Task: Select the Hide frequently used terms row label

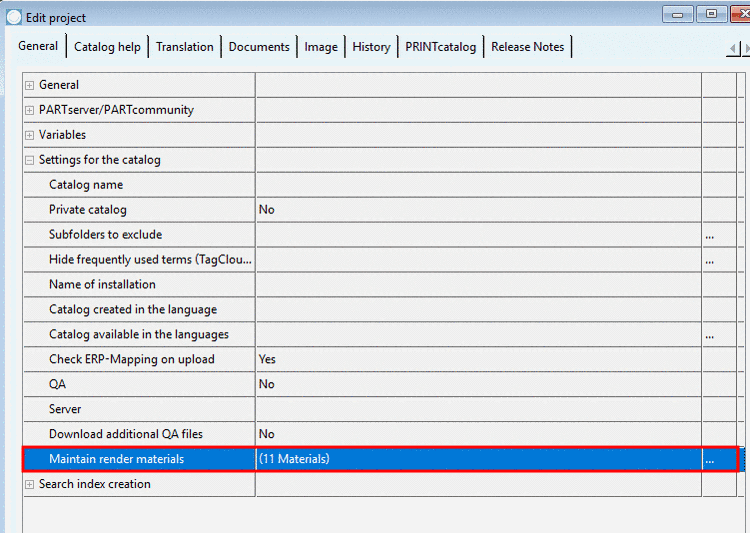Action: click(x=150, y=259)
